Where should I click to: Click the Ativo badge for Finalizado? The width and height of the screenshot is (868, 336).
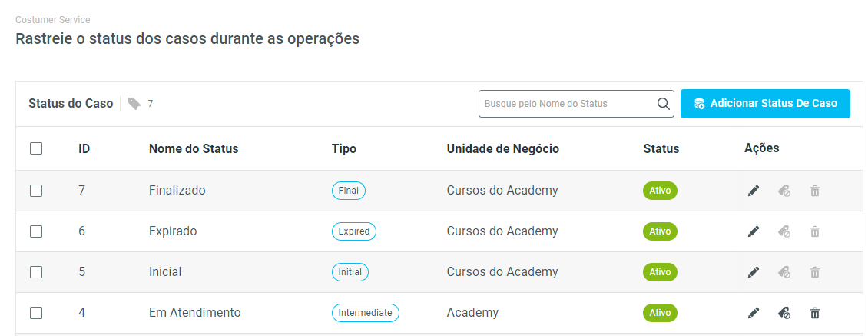pos(660,191)
